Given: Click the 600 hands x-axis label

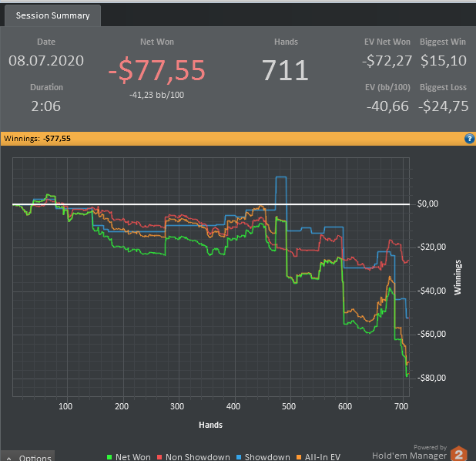Looking at the screenshot, I should point(345,406).
